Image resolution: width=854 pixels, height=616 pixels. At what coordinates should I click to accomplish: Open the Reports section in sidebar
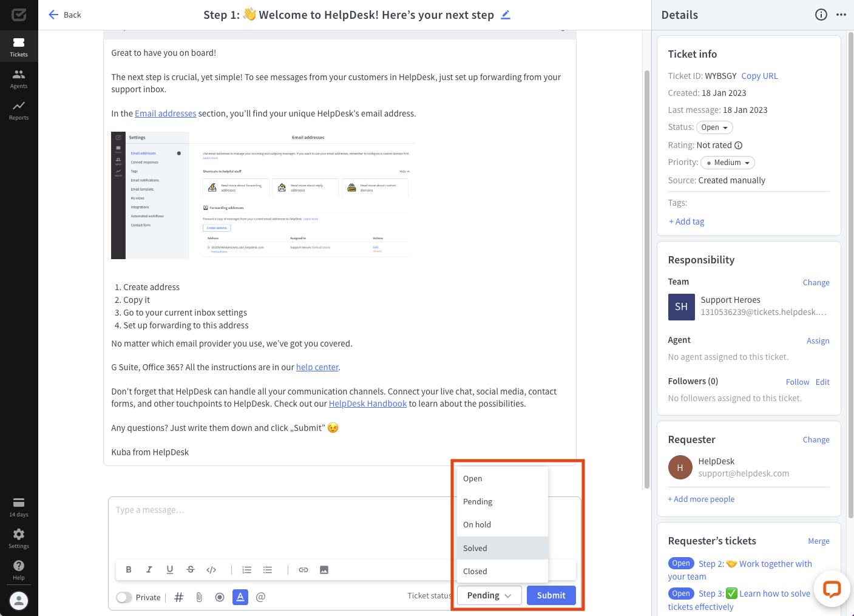point(19,110)
